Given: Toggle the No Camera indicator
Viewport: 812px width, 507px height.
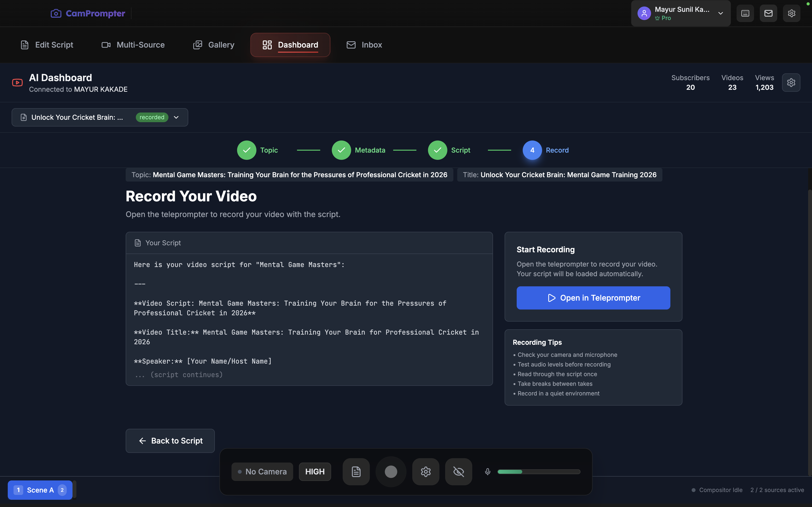Looking at the screenshot, I should click(262, 472).
